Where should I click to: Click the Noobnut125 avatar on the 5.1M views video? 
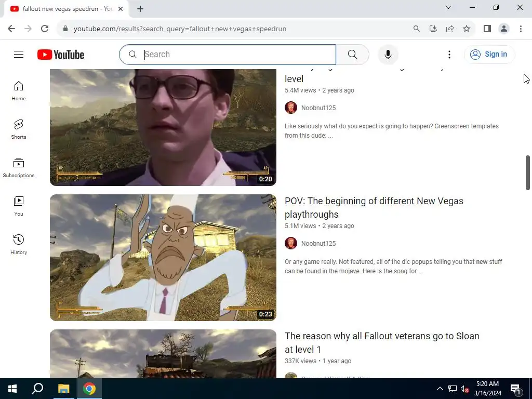pos(291,243)
